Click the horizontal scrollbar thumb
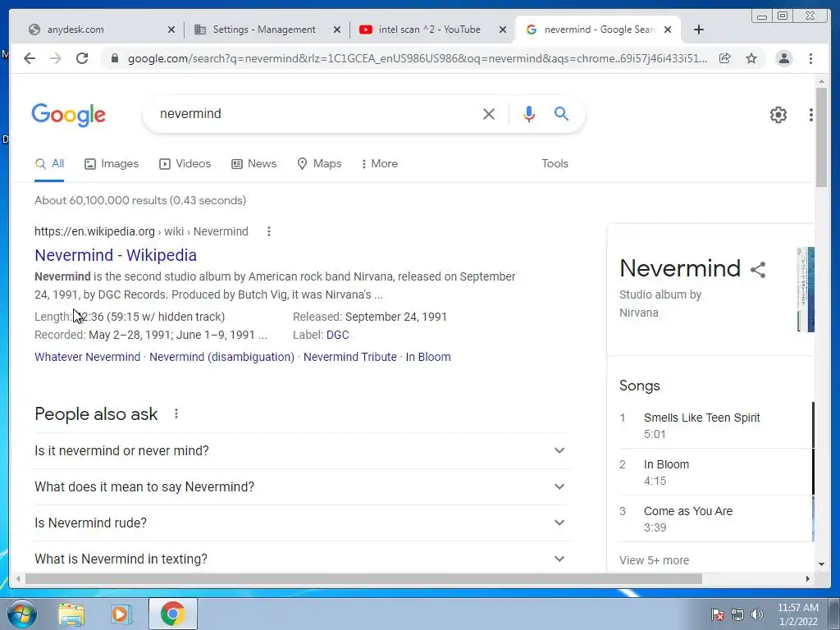 pos(363,578)
